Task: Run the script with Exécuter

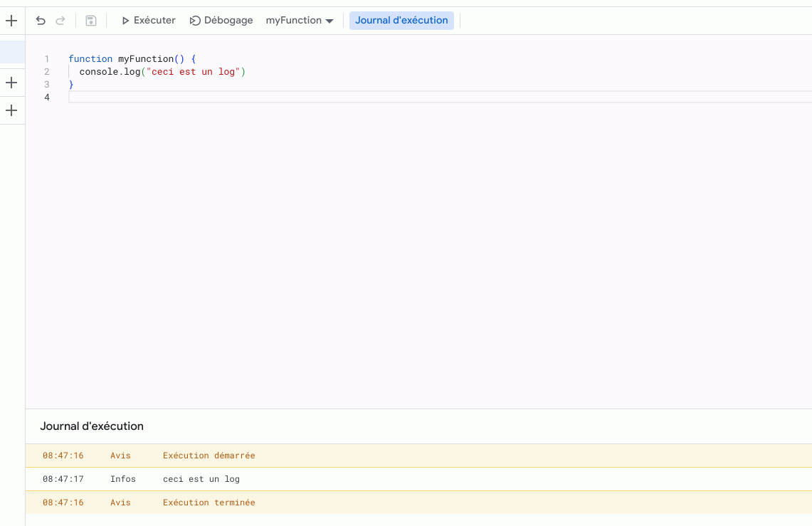Action: 148,21
